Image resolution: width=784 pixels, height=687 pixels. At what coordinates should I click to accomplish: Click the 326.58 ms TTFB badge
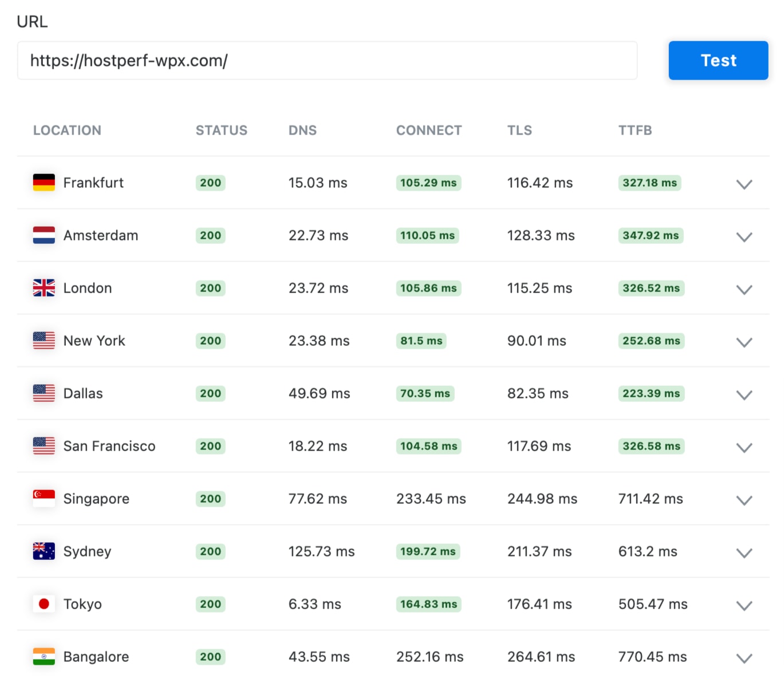(x=652, y=446)
